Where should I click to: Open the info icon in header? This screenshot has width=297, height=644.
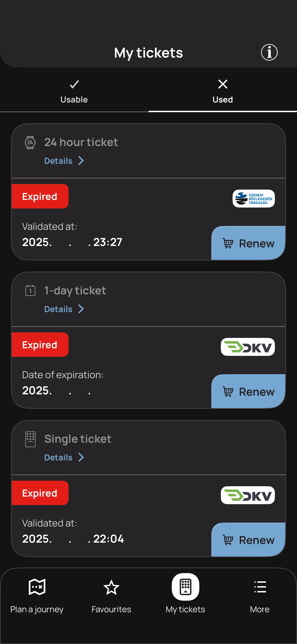[269, 53]
